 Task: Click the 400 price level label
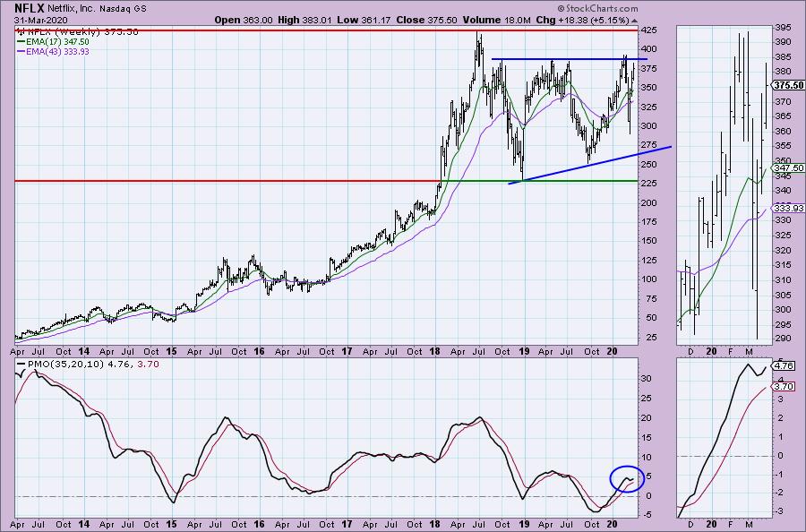[x=648, y=49]
